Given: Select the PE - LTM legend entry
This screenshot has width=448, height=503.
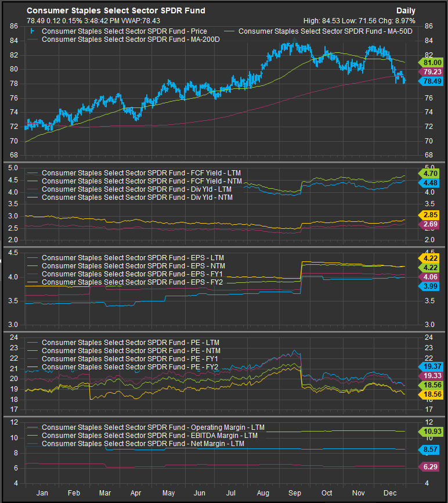Looking at the screenshot, I should 124,343.
